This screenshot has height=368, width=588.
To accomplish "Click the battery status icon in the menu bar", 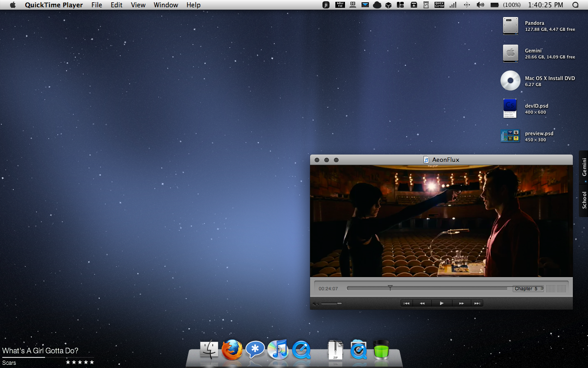I will pyautogui.click(x=495, y=5).
